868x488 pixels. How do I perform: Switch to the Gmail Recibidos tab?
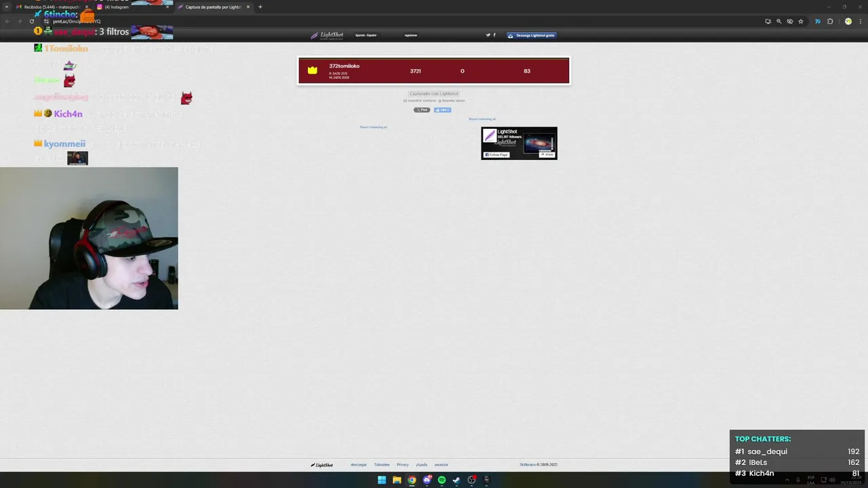52,7
